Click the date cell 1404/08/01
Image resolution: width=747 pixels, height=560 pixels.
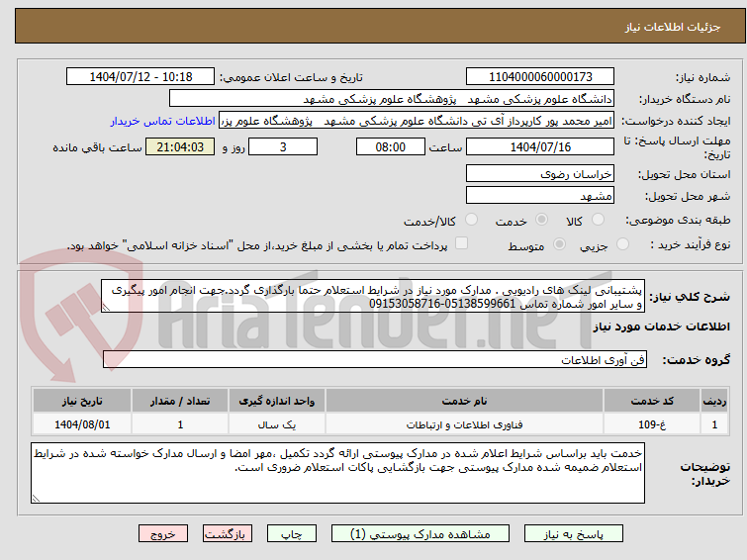point(82,424)
